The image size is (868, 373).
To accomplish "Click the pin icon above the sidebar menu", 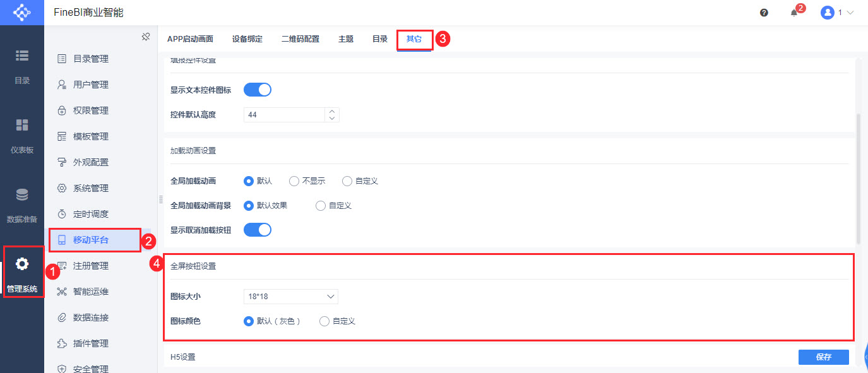I will pyautogui.click(x=145, y=37).
